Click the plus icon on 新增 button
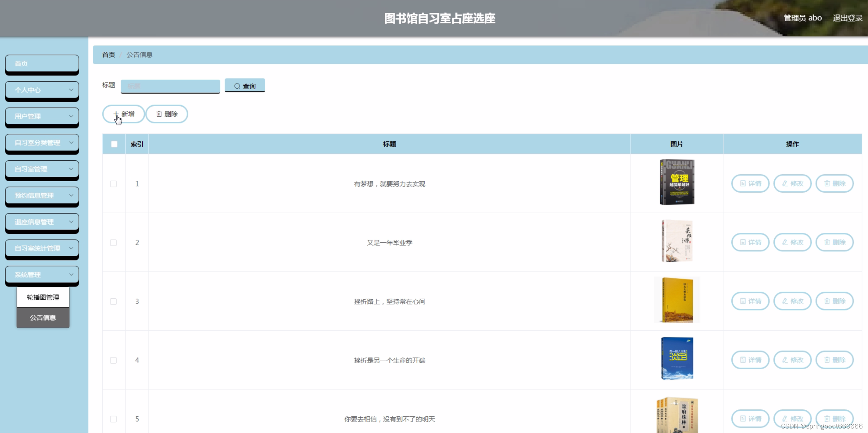The image size is (868, 433). tap(116, 114)
